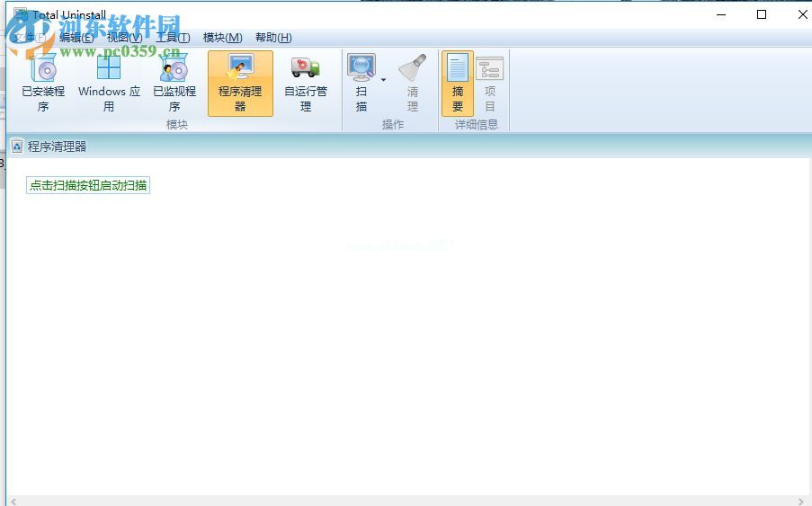Click the left arrow of horizontal scrollbar
Viewport: 812px width, 506px height.
[13, 501]
